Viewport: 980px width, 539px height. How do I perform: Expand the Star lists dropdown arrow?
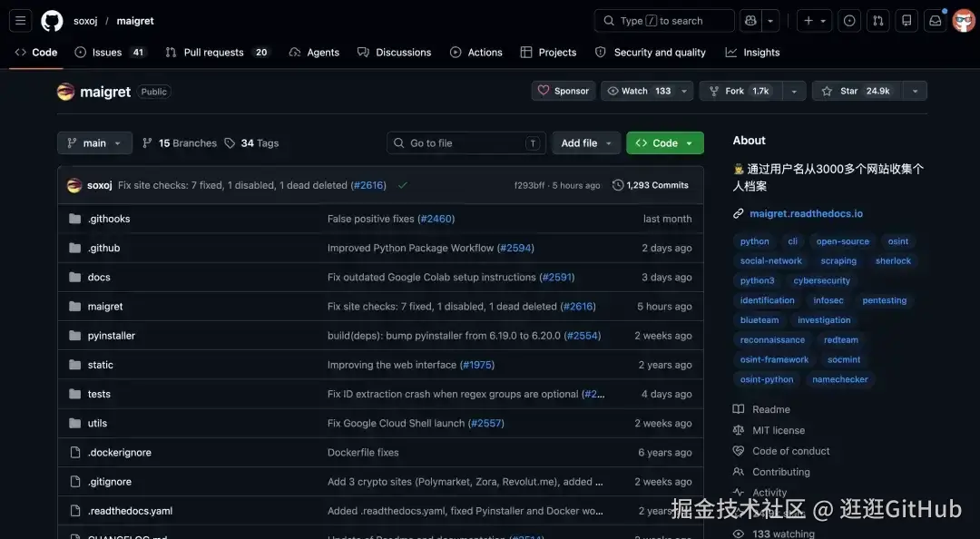[x=915, y=92]
